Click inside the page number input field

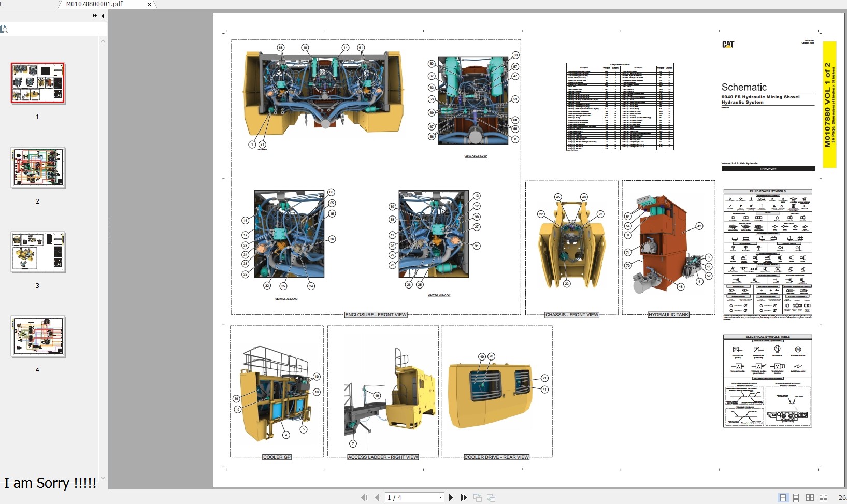[409, 498]
